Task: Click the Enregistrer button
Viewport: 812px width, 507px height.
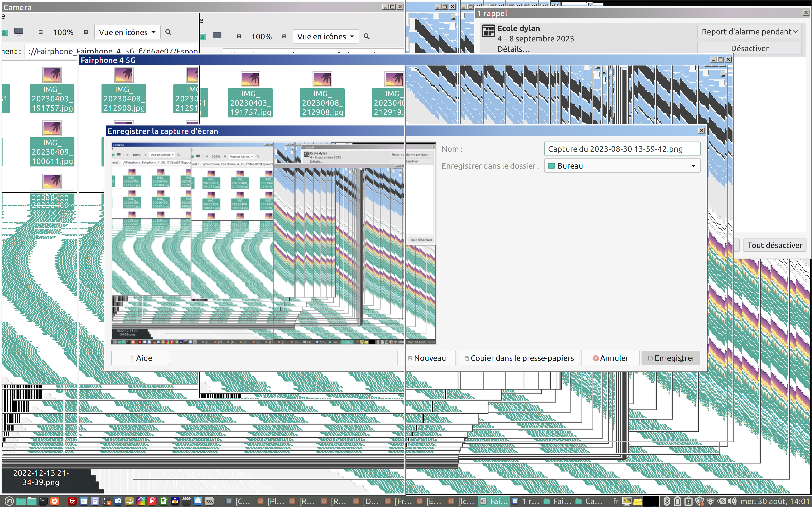Action: [x=671, y=358]
